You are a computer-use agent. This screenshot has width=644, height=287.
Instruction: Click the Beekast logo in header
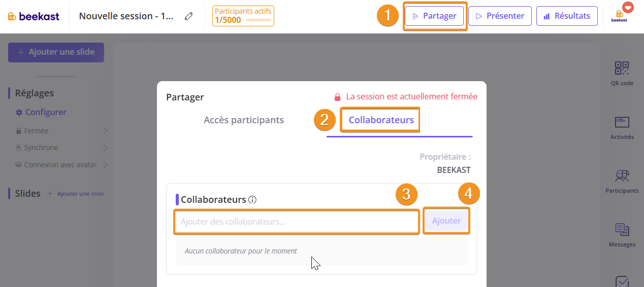34,16
